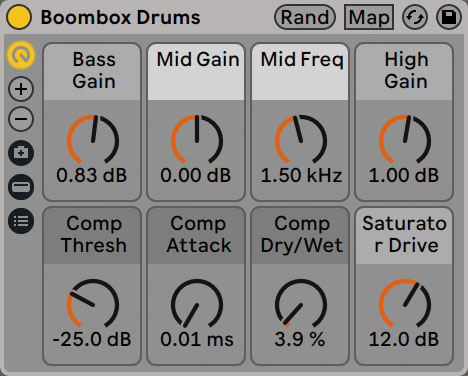Image resolution: width=468 pixels, height=376 pixels.
Task: Click the Comp Thresh knob
Action: click(93, 303)
